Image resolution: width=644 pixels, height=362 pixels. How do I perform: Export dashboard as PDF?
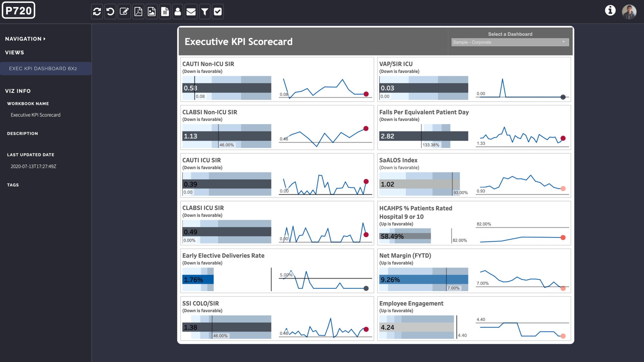point(138,12)
